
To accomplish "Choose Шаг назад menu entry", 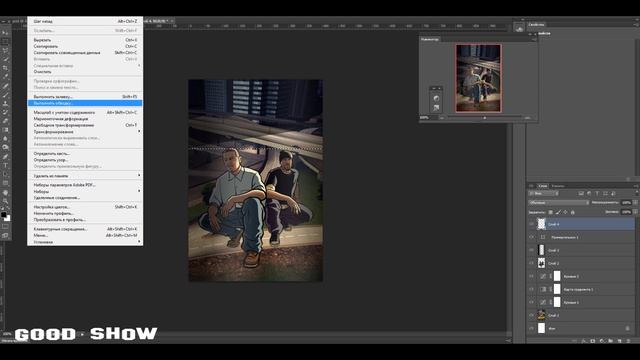I will click(x=85, y=21).
